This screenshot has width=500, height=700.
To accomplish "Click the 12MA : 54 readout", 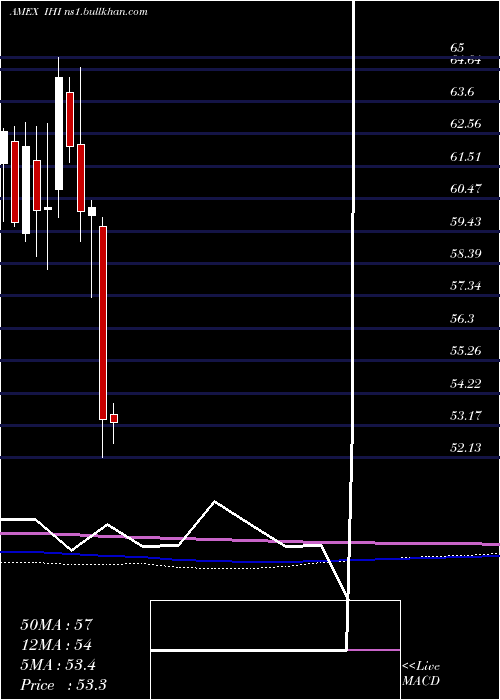I will tap(56, 645).
